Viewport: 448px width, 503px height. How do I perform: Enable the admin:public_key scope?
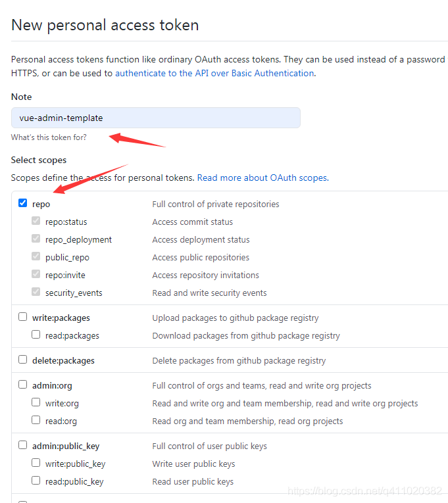(x=23, y=445)
